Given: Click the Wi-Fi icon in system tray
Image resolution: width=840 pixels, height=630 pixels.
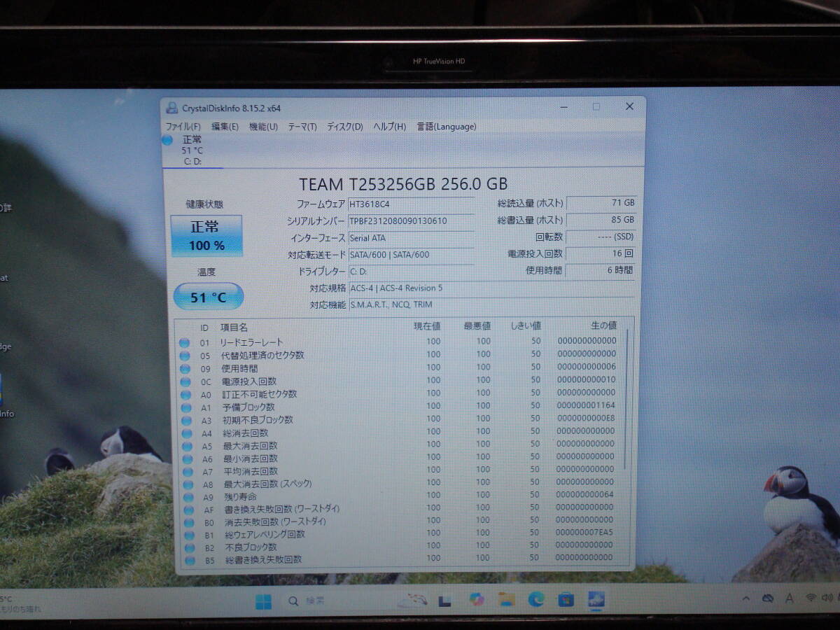Looking at the screenshot, I should (811, 598).
